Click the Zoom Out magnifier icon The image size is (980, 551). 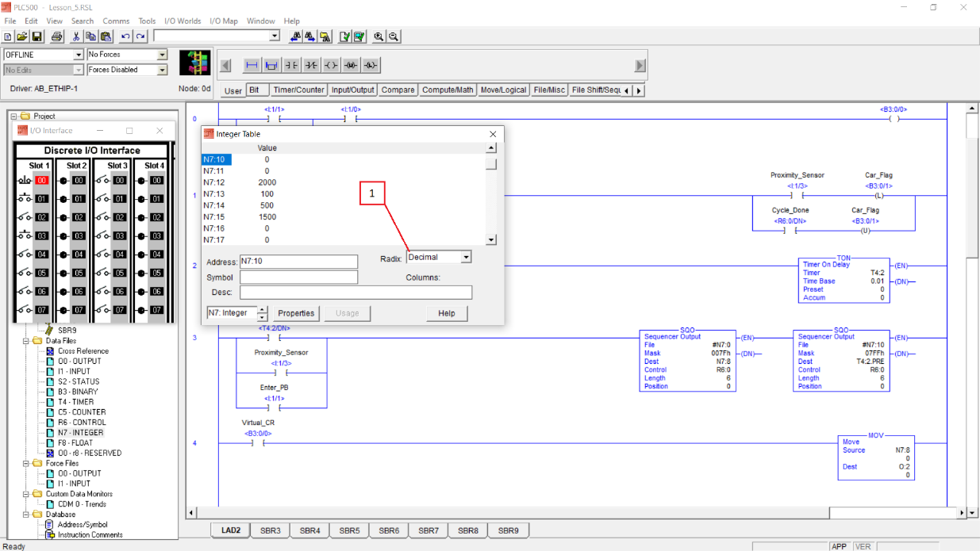coord(393,36)
